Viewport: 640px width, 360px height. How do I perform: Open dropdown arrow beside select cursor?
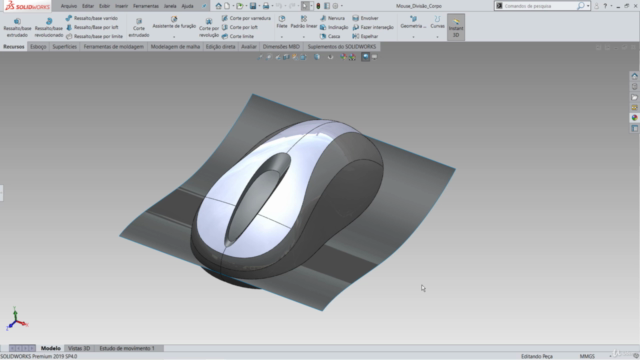click(x=311, y=6)
